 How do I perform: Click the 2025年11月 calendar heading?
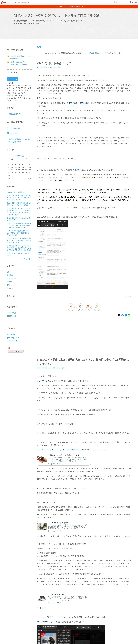click(19, 156)
